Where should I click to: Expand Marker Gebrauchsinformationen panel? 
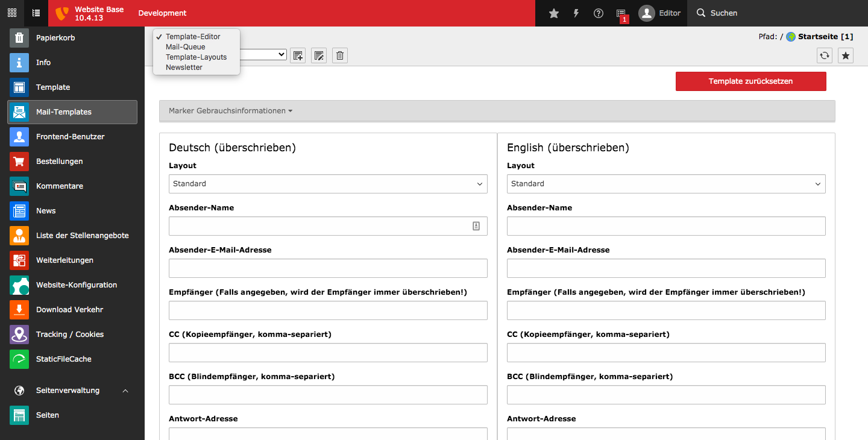click(231, 111)
